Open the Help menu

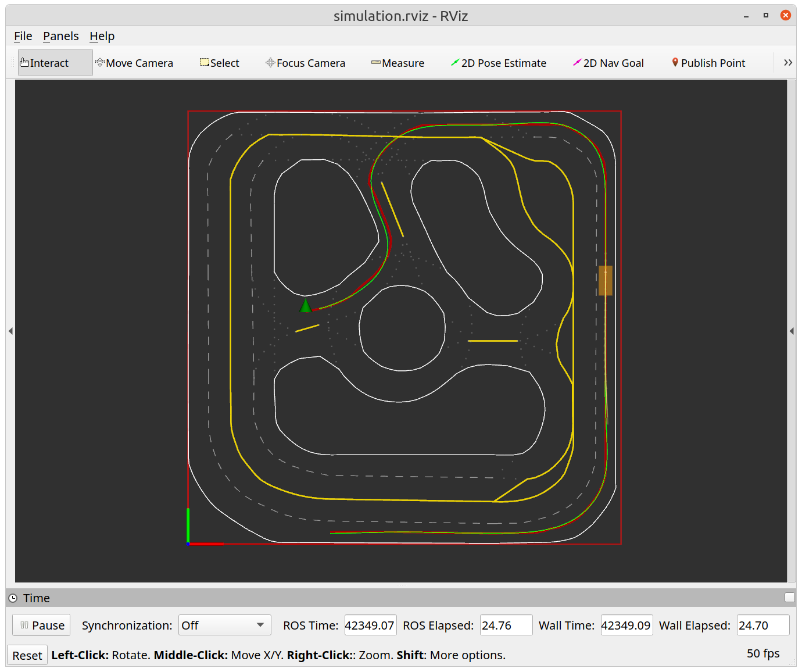coord(102,36)
